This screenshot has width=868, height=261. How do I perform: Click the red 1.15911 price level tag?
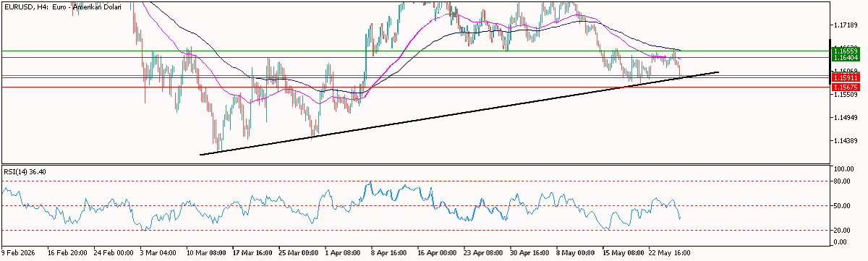coord(846,77)
